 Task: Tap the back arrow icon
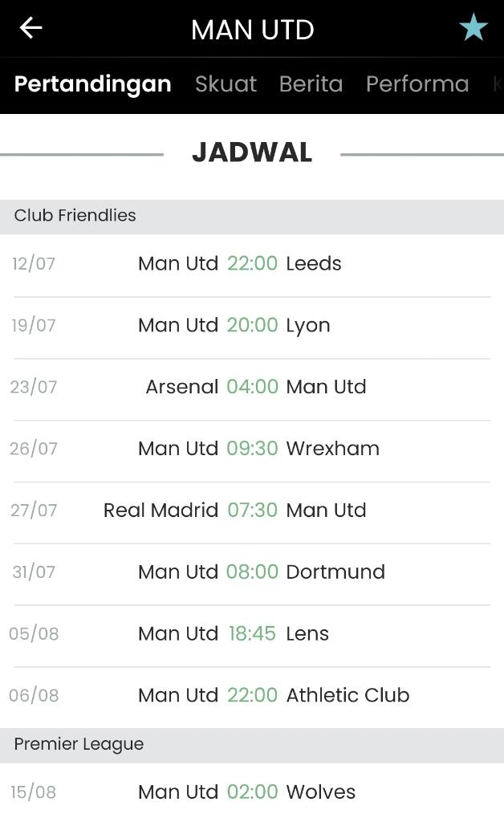30,28
